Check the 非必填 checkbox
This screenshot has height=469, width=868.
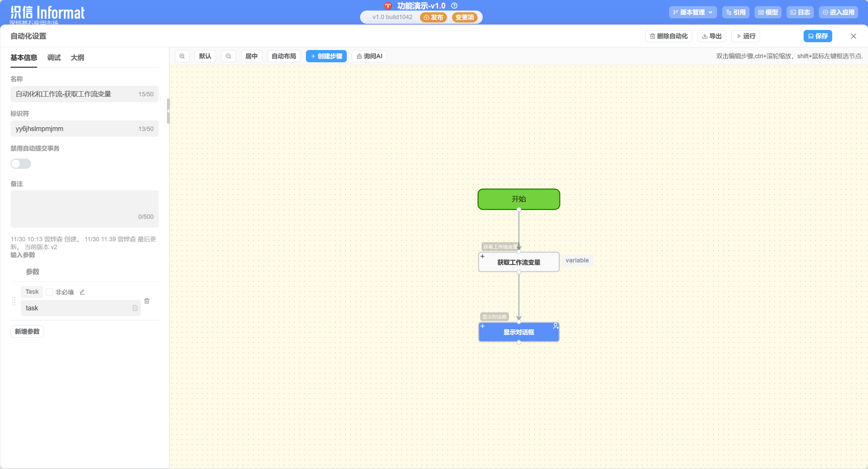click(x=49, y=292)
